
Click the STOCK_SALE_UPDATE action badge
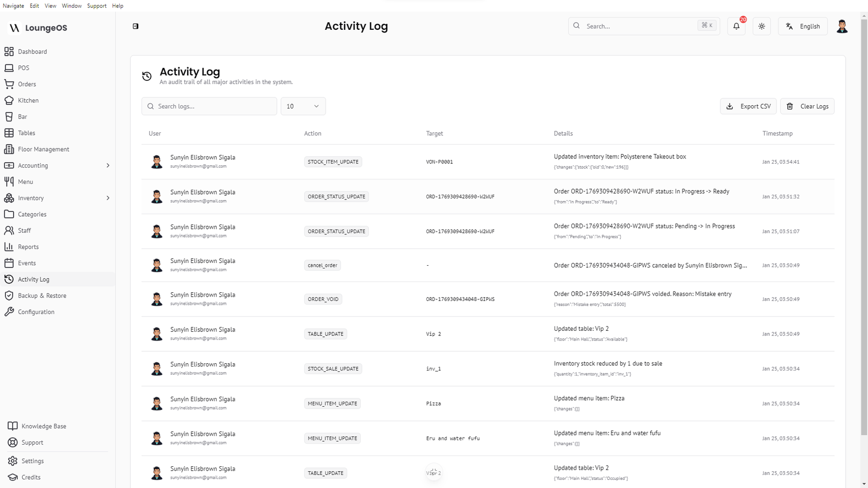point(333,369)
